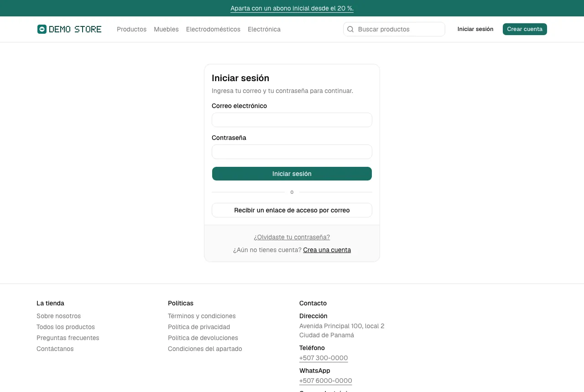Click the Crear cuenta button
The height and width of the screenshot is (392, 584).
[525, 29]
